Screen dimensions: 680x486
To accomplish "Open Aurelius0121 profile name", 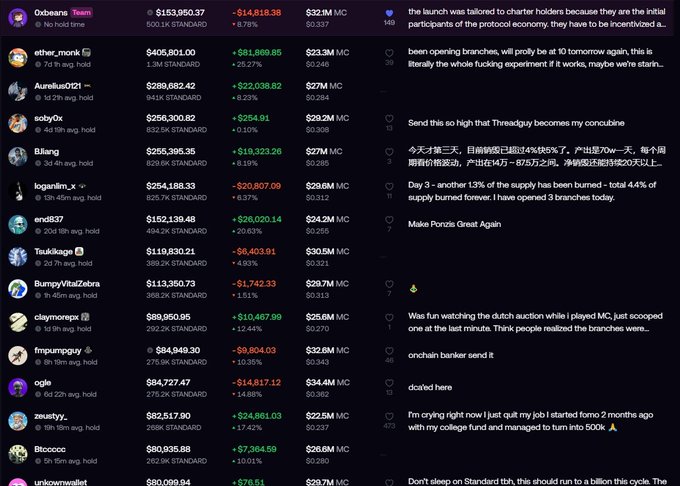I will (58, 86).
